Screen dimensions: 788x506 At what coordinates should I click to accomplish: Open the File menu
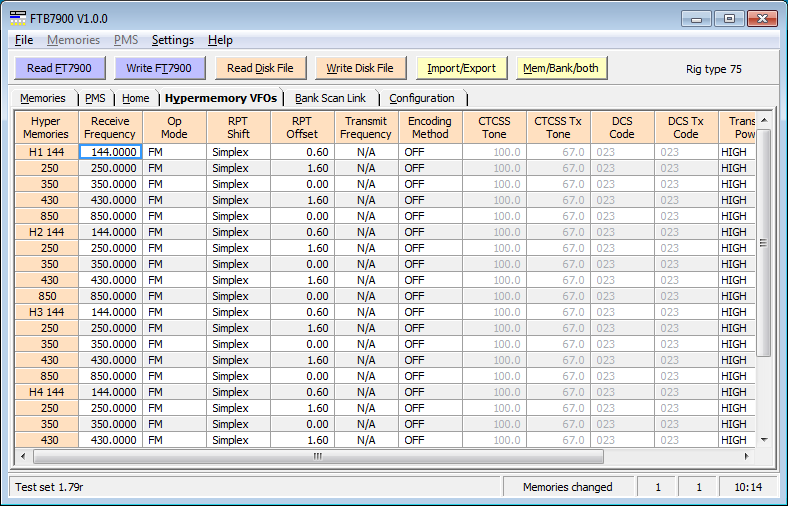coord(24,40)
